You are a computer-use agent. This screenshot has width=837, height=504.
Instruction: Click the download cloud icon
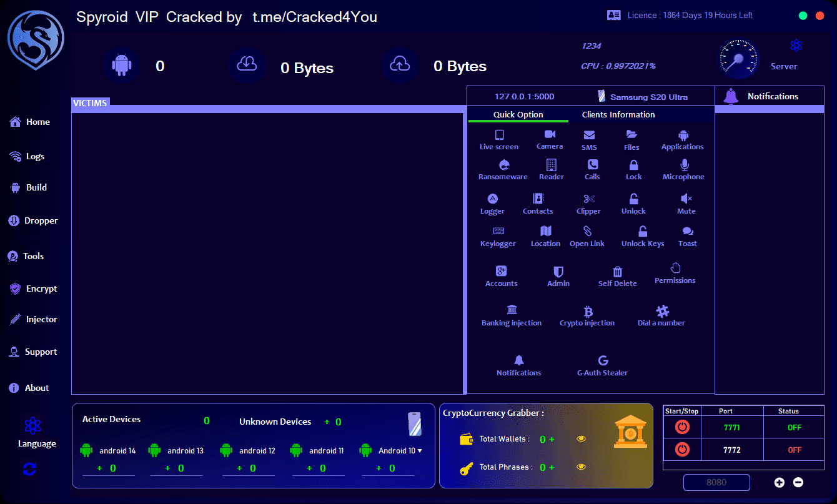[x=247, y=65]
